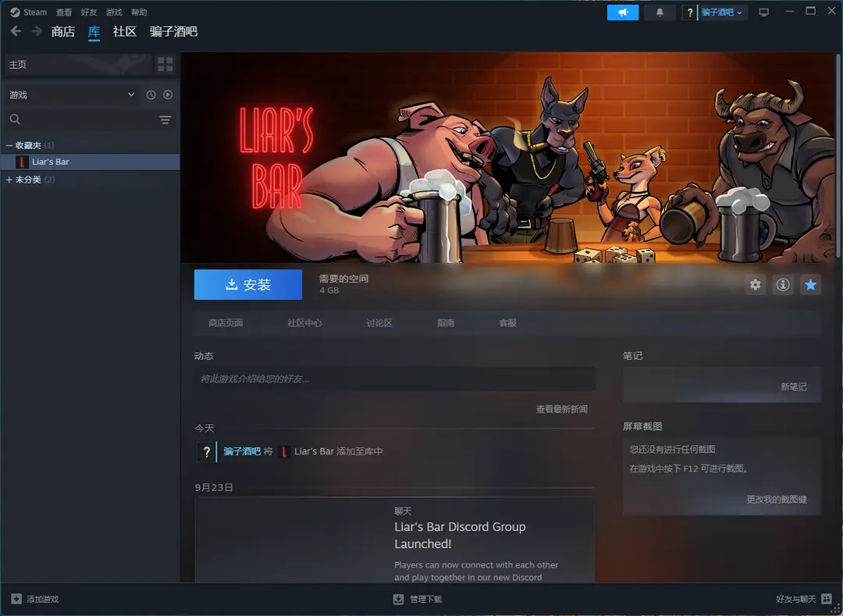843x616 pixels.
Task: Click the add game plus icon
Action: 16,599
